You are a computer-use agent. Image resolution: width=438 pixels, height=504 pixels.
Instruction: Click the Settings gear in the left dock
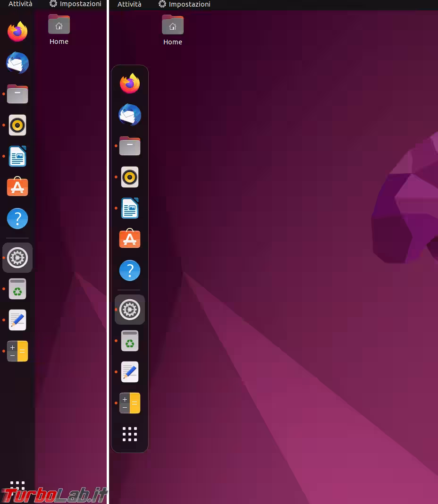pos(17,258)
